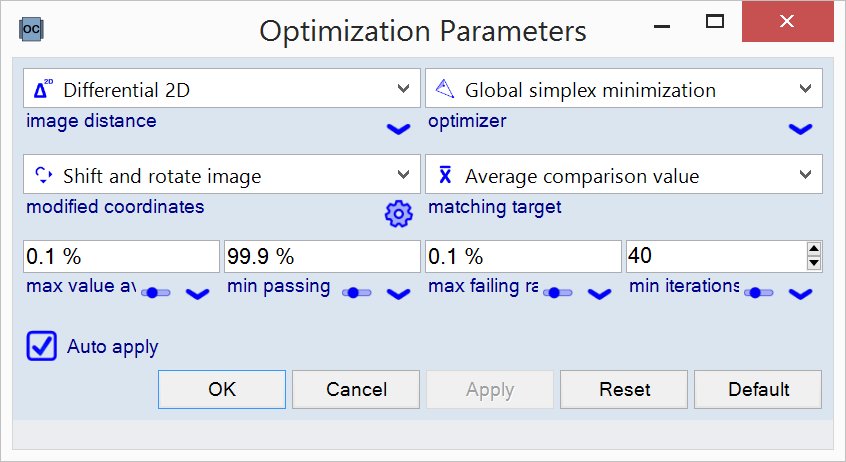The image size is (846, 462).
Task: Expand the image distance chevron
Action: pos(398,129)
